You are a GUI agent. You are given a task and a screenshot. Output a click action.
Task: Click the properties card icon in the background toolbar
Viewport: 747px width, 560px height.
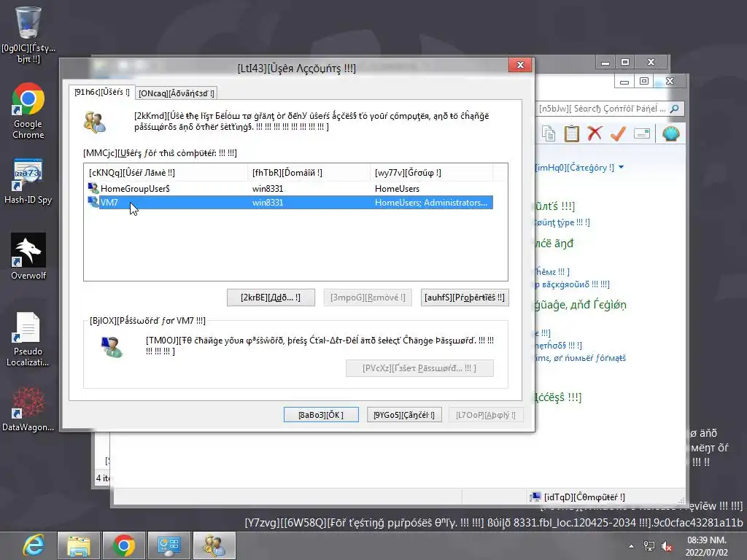(x=642, y=134)
